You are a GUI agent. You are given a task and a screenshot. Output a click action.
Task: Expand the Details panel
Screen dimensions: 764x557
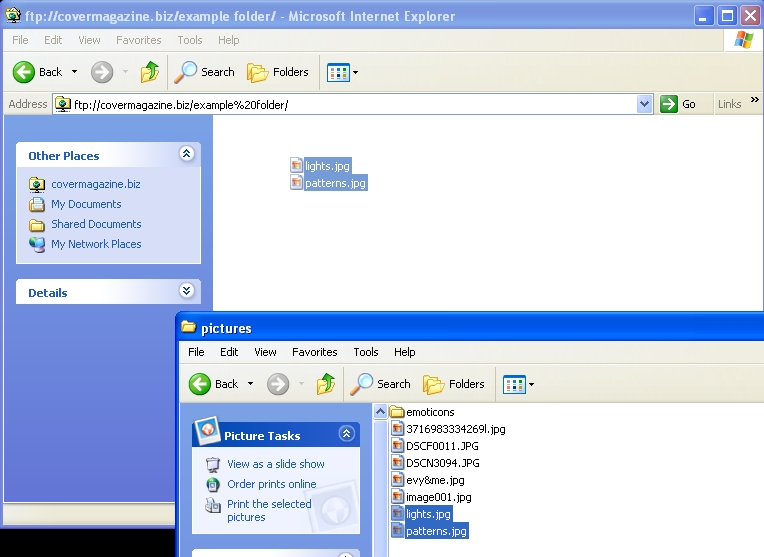(186, 291)
